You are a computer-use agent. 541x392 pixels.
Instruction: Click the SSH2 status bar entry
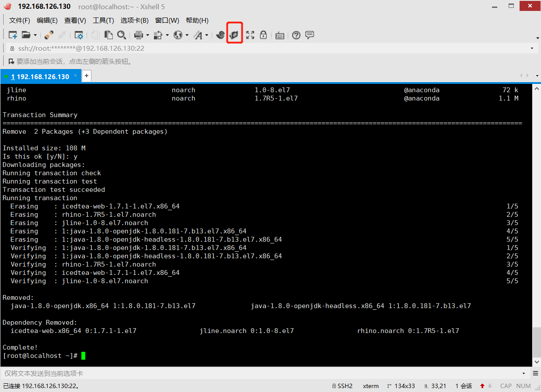(342, 386)
